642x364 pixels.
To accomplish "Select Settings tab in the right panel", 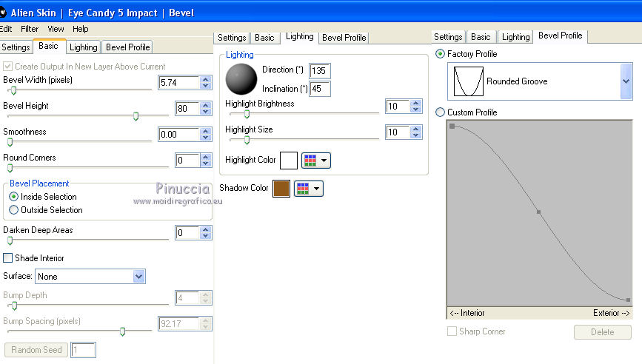I will [448, 37].
